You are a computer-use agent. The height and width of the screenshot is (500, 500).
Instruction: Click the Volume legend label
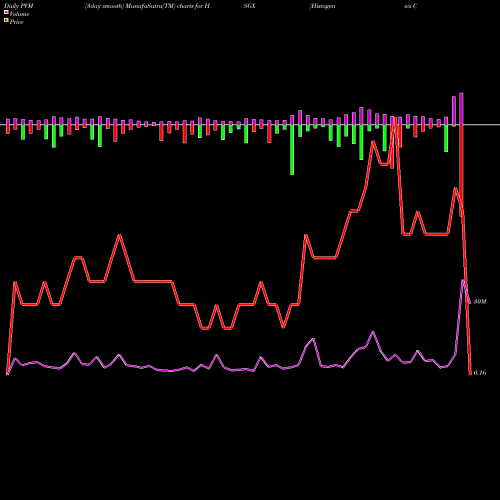(x=19, y=14)
